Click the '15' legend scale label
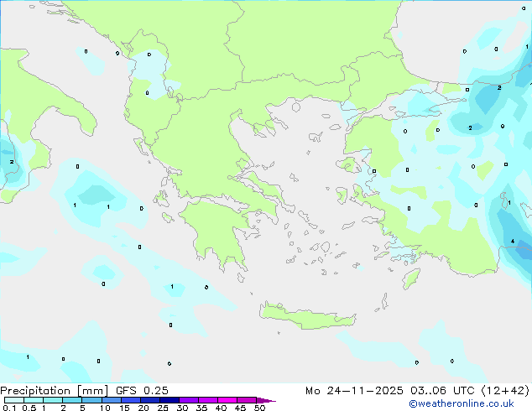 pyautogui.click(x=124, y=408)
